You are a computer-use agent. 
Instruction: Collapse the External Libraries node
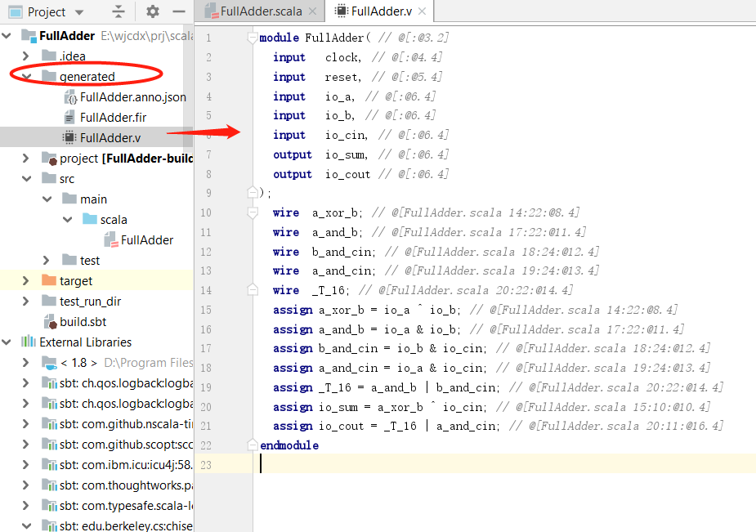point(7,342)
